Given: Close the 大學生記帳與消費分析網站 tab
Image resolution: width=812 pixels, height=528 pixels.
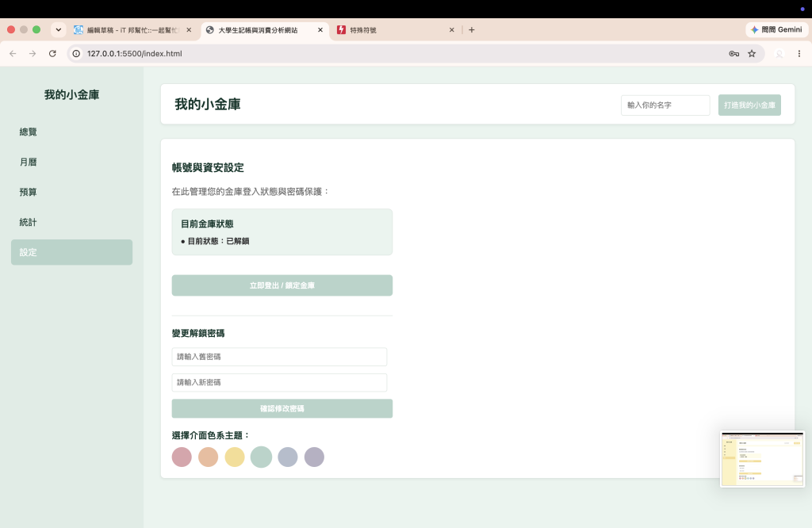Looking at the screenshot, I should tap(320, 30).
